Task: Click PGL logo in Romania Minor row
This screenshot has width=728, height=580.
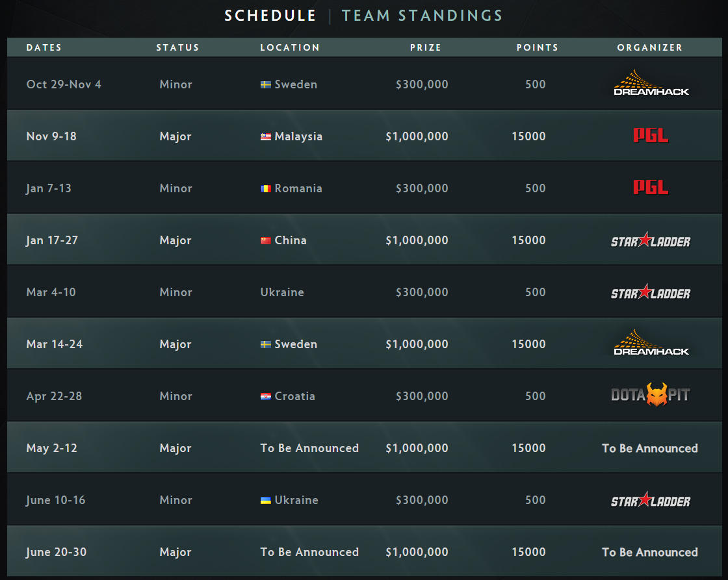Action: (651, 187)
